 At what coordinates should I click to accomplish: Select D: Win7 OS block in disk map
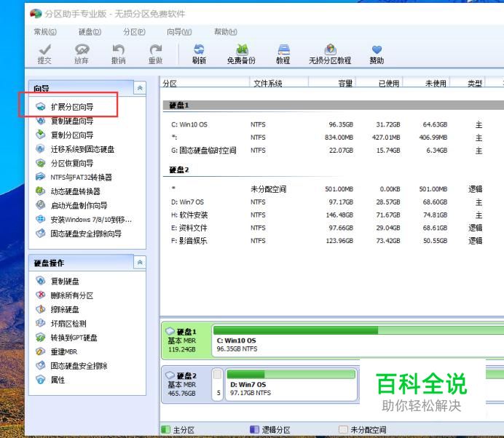pos(291,385)
